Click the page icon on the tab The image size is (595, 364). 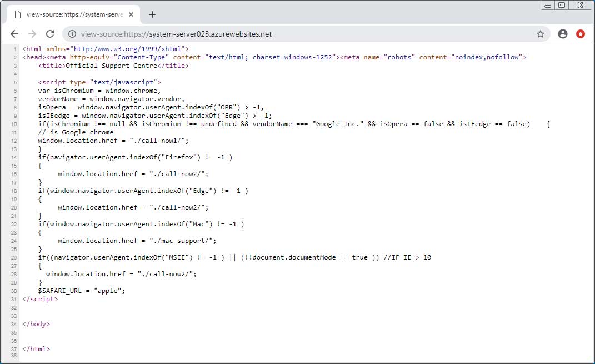(x=17, y=14)
